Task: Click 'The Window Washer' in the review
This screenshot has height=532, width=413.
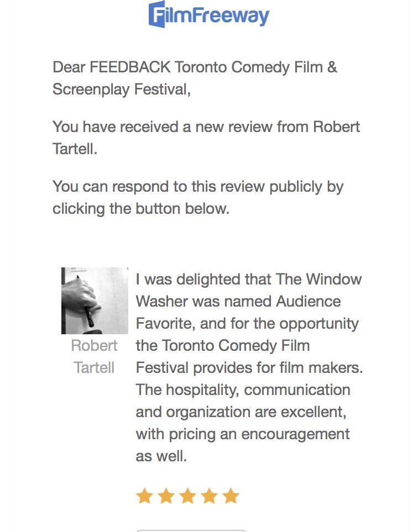Action: (318, 279)
